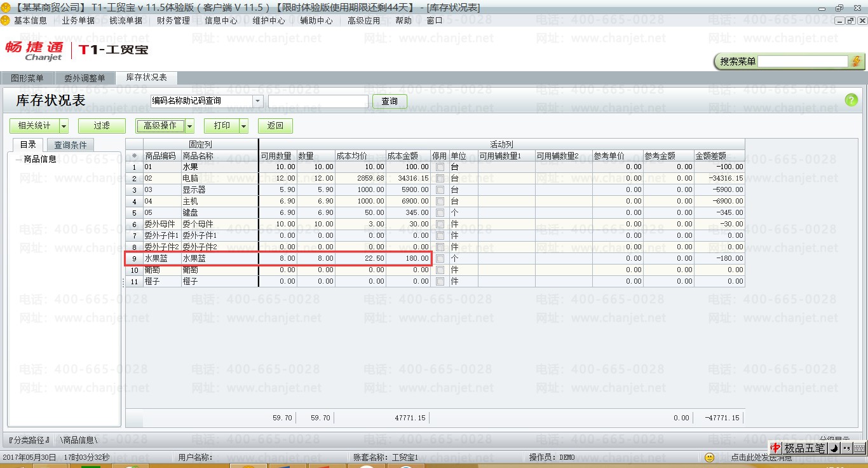Open the 基本信息 menu
This screenshot has height=468, width=868.
31,20
